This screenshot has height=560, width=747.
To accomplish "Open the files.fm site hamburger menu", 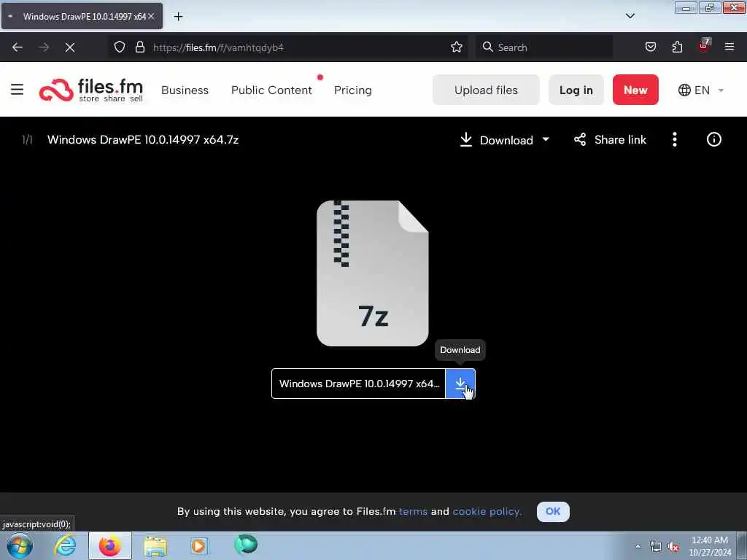I will (x=18, y=90).
